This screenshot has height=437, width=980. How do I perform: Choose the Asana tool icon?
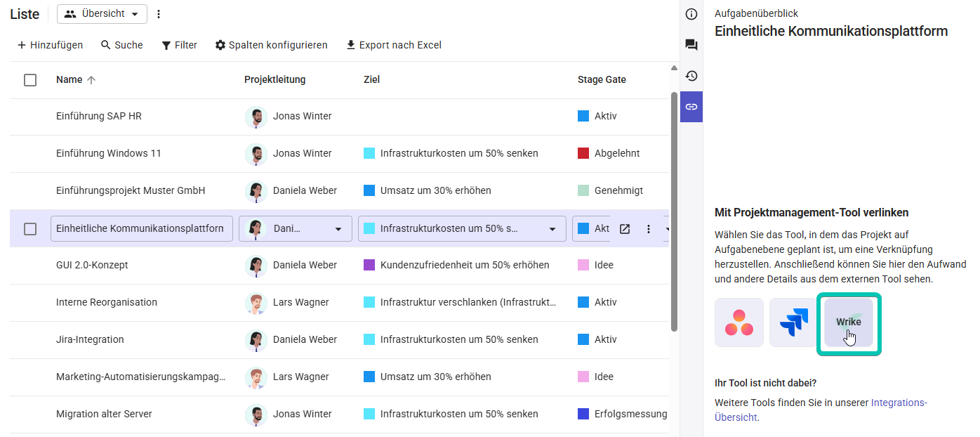click(739, 322)
